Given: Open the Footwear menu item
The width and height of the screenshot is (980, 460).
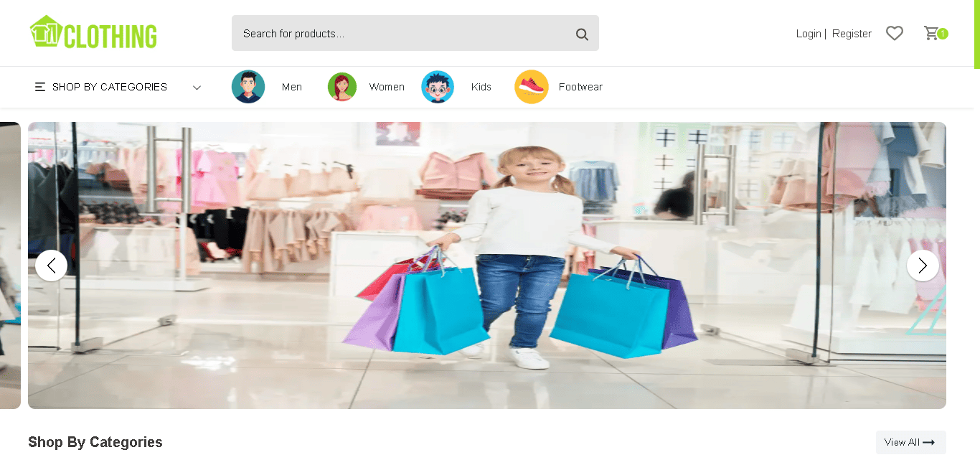Looking at the screenshot, I should [580, 87].
